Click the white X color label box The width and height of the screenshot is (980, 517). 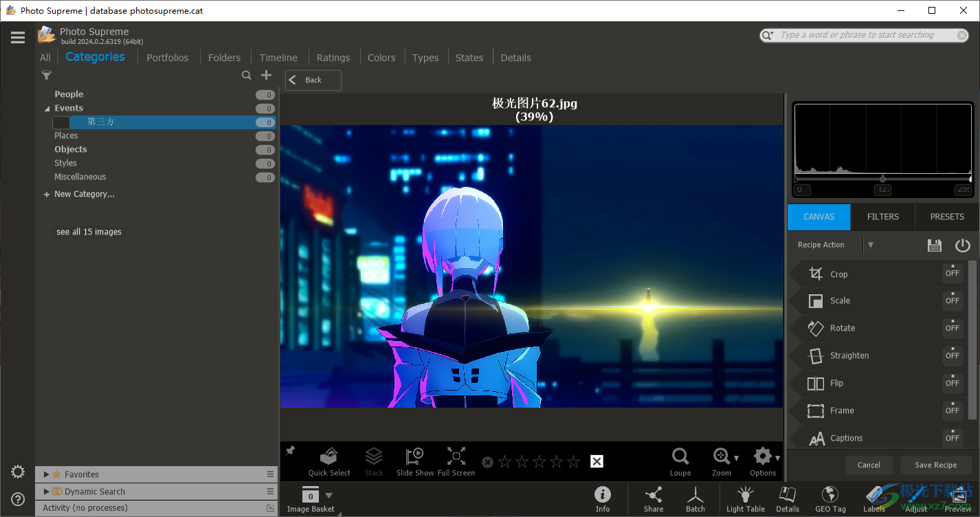point(597,461)
